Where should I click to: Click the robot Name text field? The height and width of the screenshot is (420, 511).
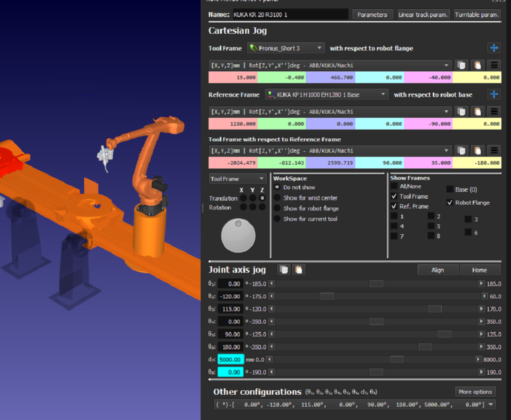click(x=290, y=15)
